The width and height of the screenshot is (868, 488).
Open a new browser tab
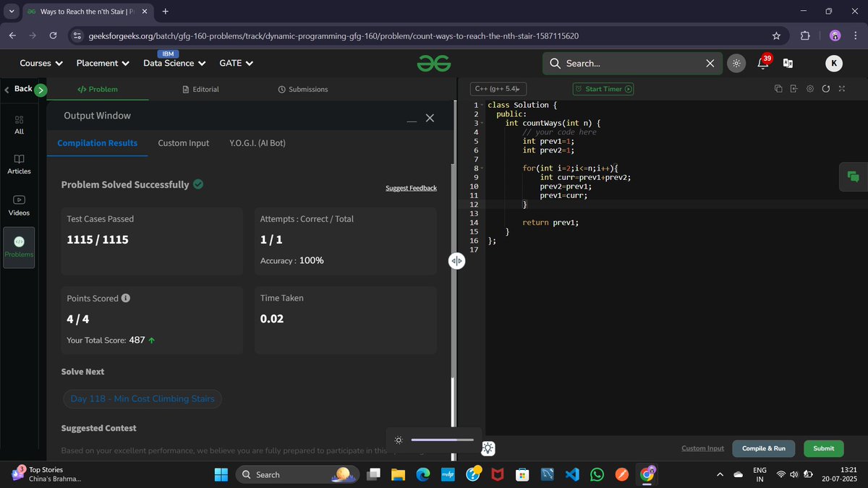point(166,12)
